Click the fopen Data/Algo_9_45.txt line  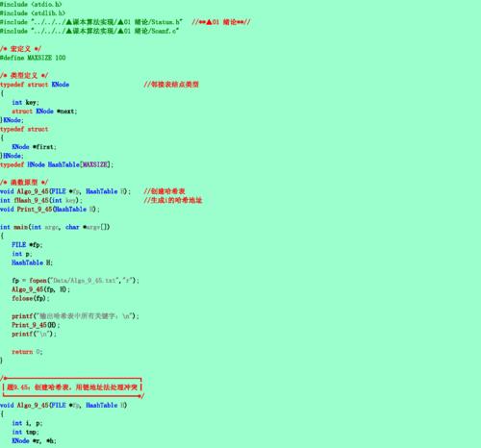[75, 281]
